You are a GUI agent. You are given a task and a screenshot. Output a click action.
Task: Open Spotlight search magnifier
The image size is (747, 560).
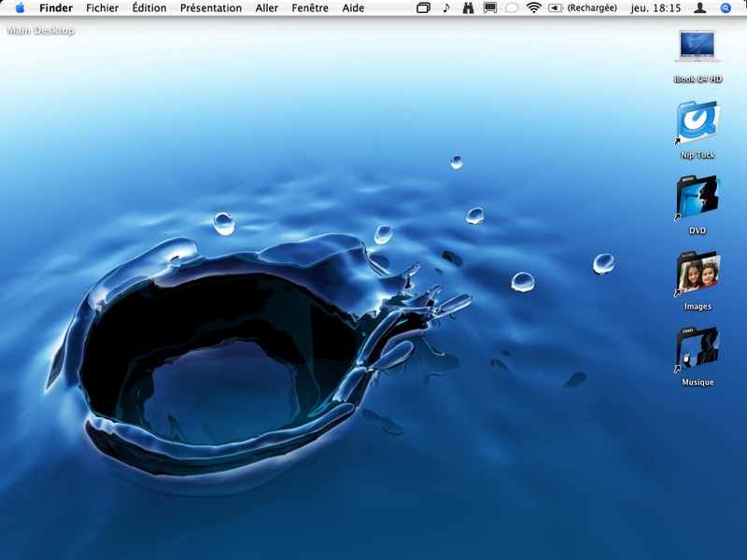pos(726,8)
